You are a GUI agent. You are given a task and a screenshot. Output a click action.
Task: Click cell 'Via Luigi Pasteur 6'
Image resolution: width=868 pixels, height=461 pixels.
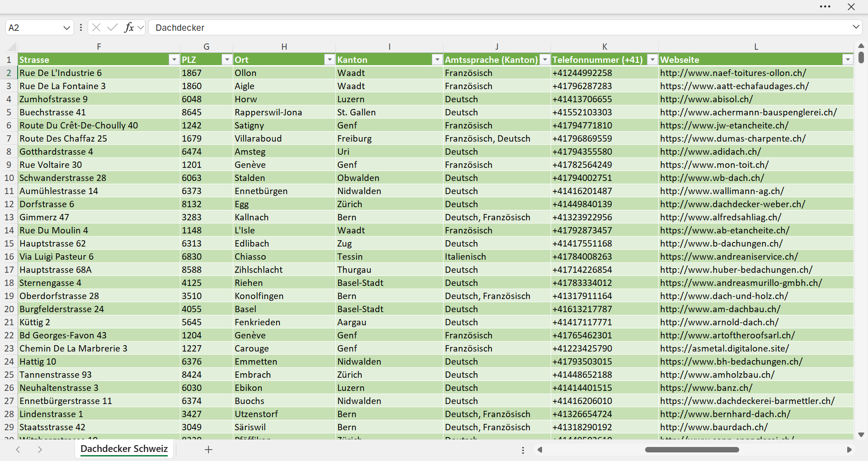[99, 257]
